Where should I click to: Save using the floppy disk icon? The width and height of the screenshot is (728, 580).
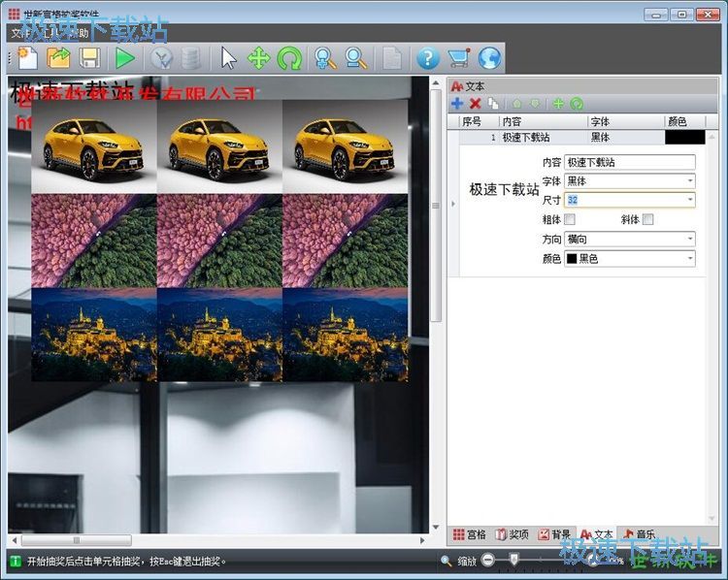[x=89, y=58]
